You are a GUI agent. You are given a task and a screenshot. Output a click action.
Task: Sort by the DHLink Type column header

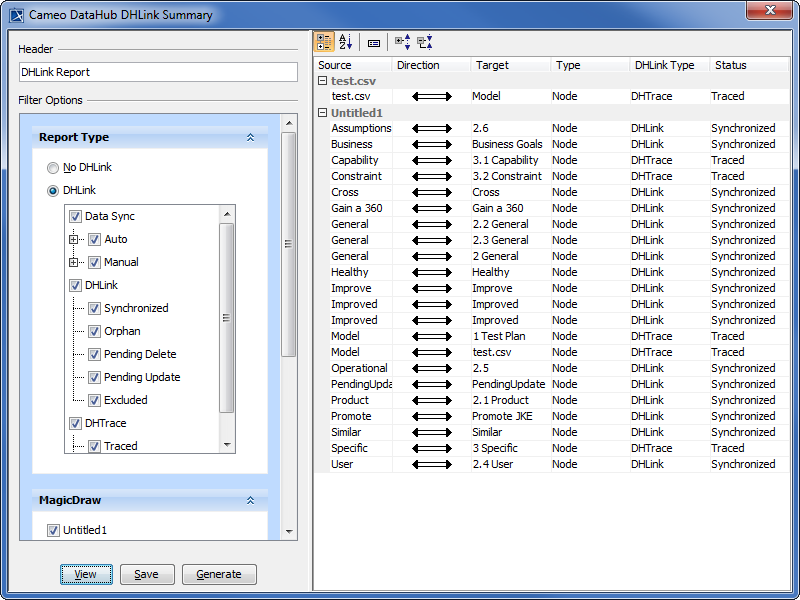664,65
